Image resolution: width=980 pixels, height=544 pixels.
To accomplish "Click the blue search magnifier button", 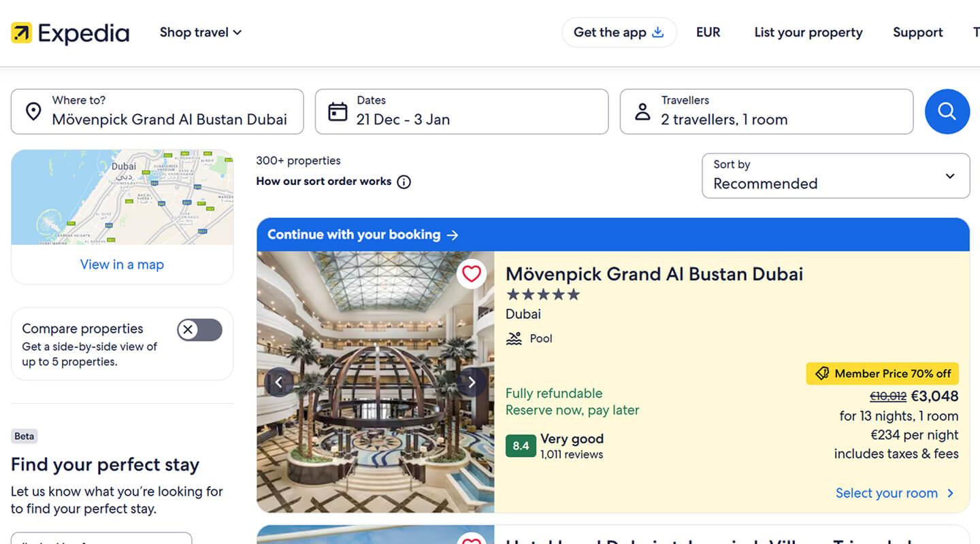I will [x=947, y=112].
